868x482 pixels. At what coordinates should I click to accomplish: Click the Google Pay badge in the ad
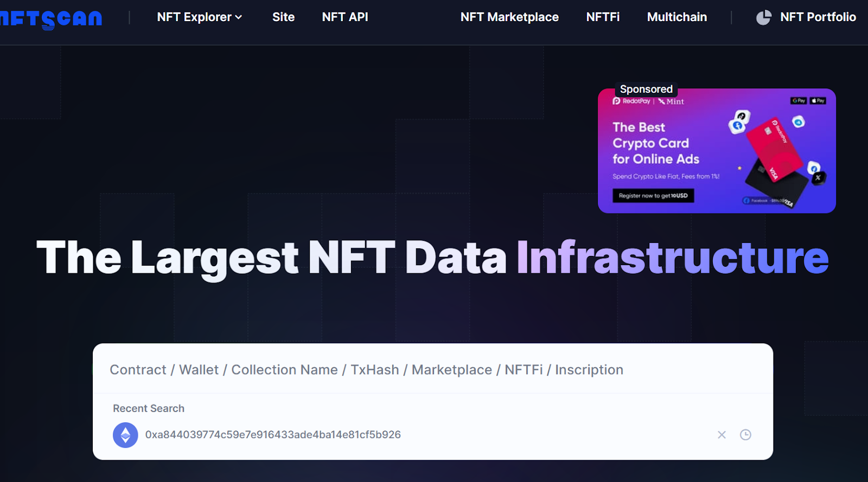pos(798,101)
